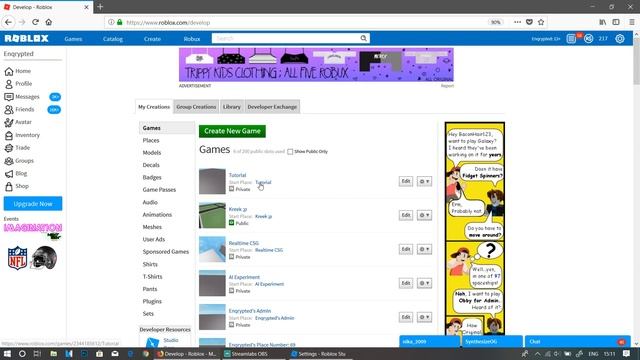Click the Robux currency icon

tap(588, 38)
